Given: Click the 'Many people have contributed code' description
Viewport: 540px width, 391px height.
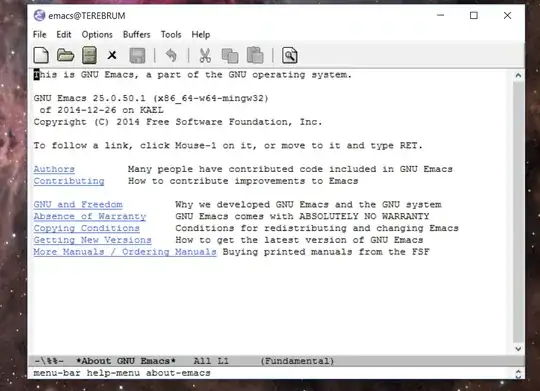Looking at the screenshot, I should coord(290,169).
